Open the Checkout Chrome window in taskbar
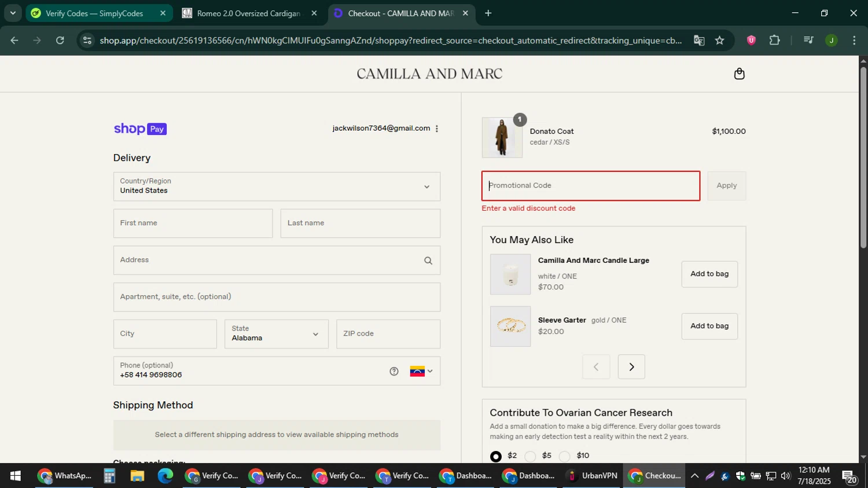The width and height of the screenshot is (868, 488). [655, 476]
